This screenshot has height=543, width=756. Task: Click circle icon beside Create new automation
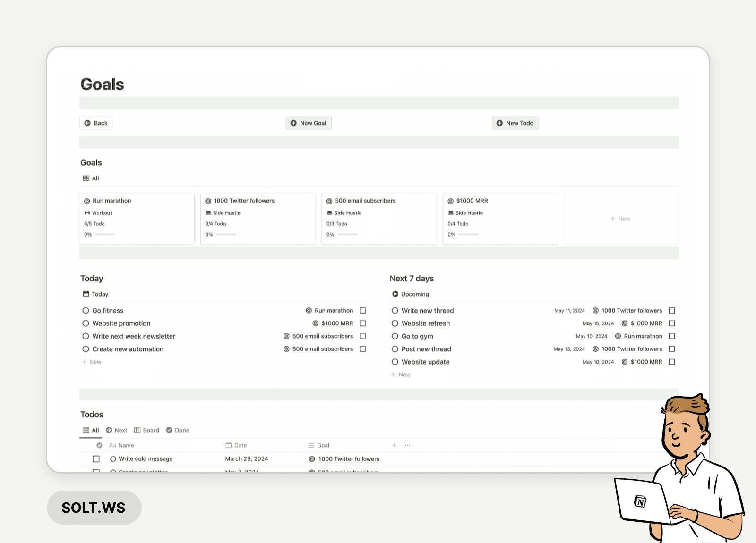click(x=86, y=349)
